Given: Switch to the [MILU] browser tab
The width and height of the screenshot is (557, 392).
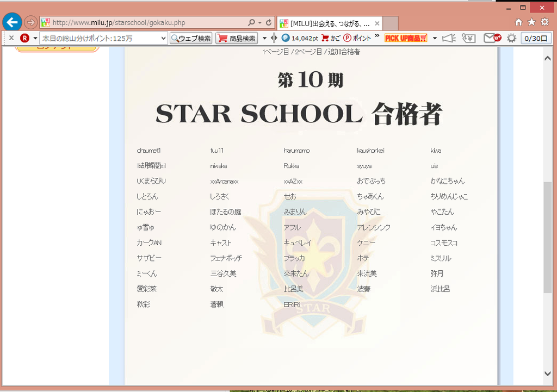Looking at the screenshot, I should (x=329, y=23).
